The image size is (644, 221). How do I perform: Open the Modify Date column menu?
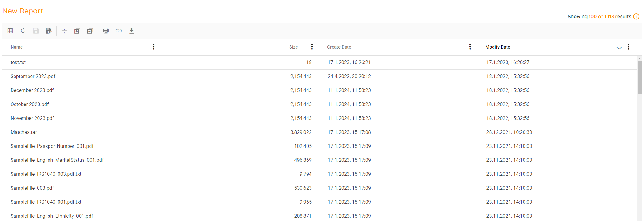[629, 47]
